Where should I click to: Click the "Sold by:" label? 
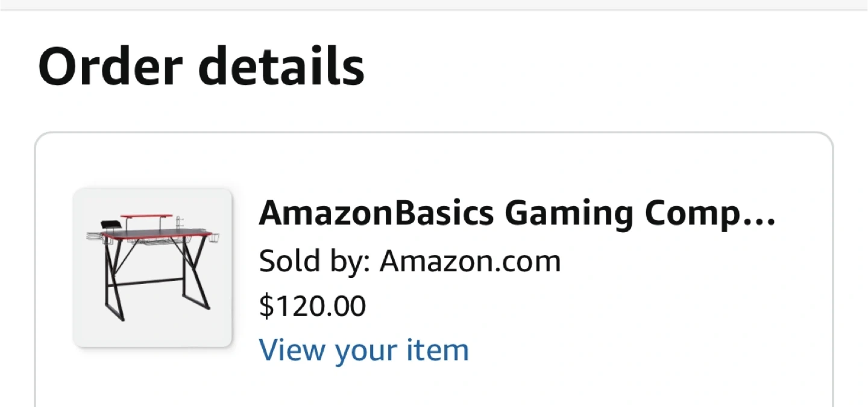click(x=314, y=261)
